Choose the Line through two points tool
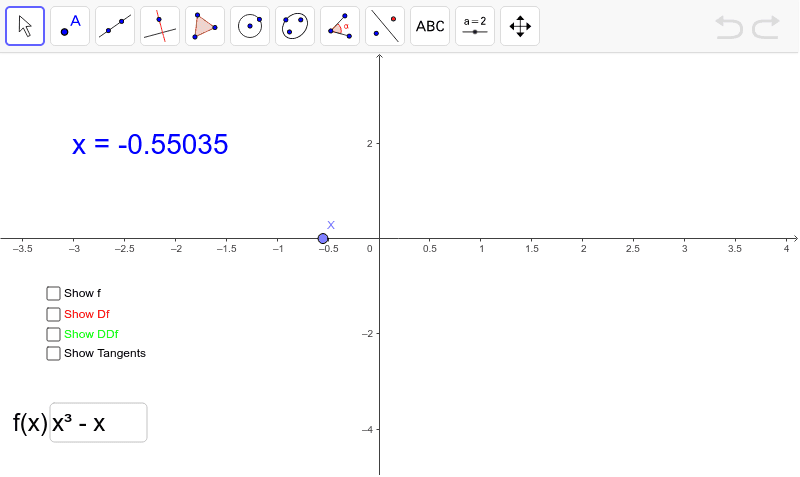This screenshot has width=800, height=477. [x=115, y=26]
